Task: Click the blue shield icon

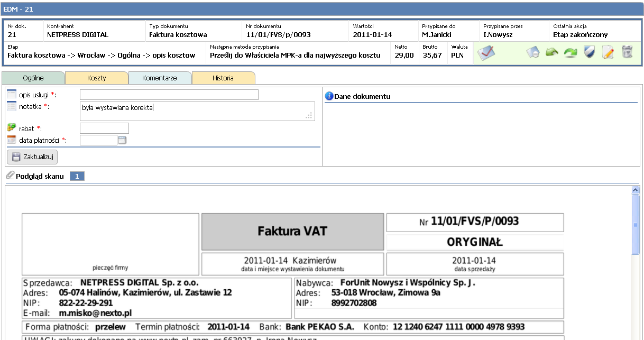Action: coord(590,52)
